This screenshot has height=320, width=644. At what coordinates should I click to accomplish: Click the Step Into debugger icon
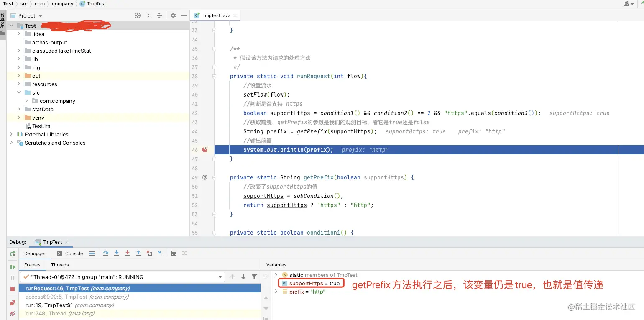pos(117,253)
